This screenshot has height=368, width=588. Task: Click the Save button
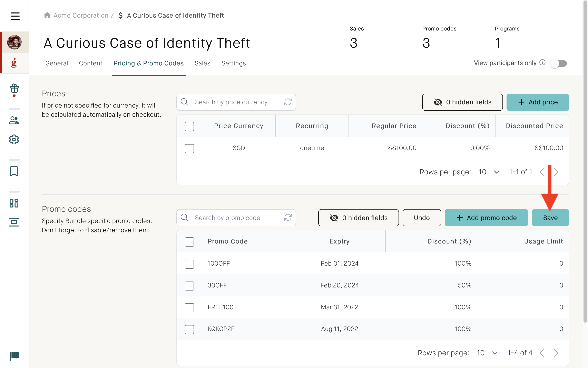click(x=550, y=218)
